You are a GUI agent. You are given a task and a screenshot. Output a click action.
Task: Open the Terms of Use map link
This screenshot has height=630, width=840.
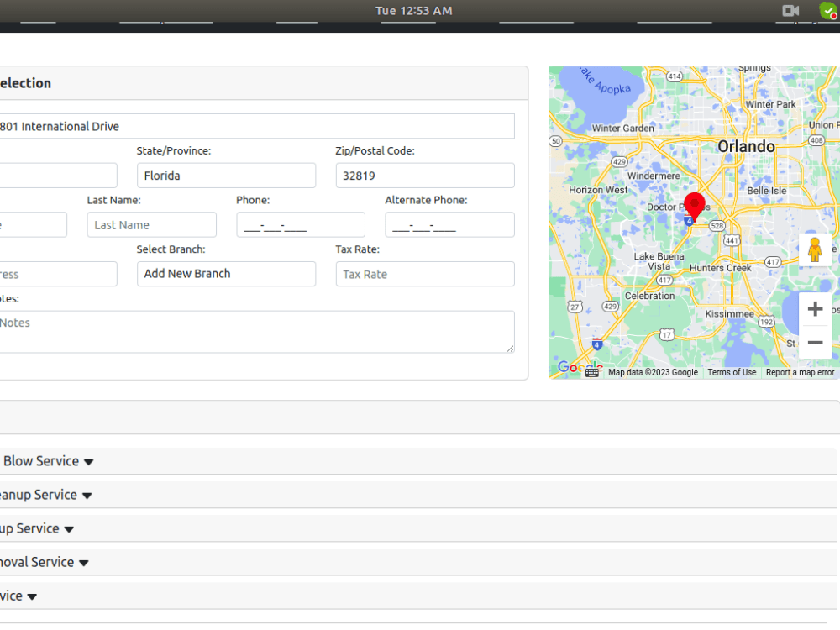click(x=732, y=372)
